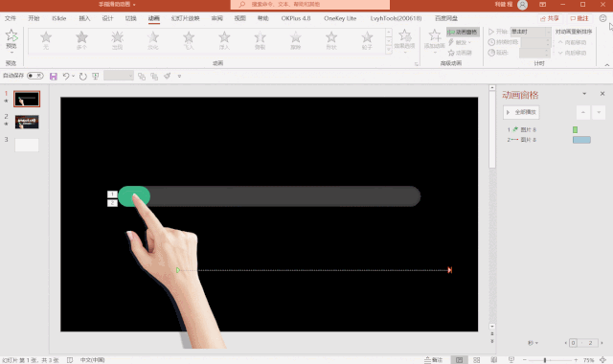This screenshot has height=364, width=613.
Task: Switch to the 审阅 (Review) tab
Action: 217,18
